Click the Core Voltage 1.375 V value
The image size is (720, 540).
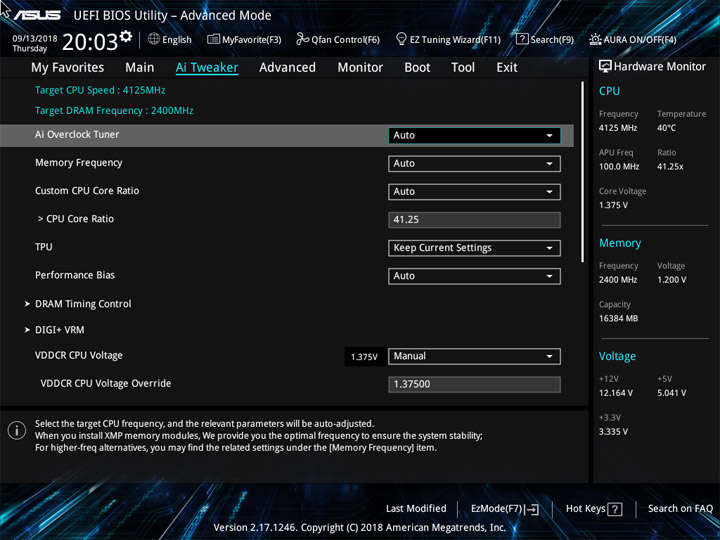pyautogui.click(x=613, y=205)
